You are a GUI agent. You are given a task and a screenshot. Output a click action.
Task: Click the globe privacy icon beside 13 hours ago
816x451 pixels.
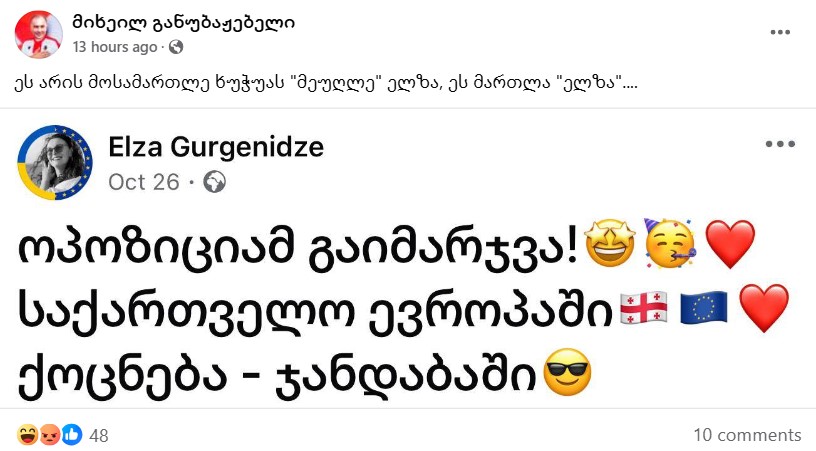(176, 47)
